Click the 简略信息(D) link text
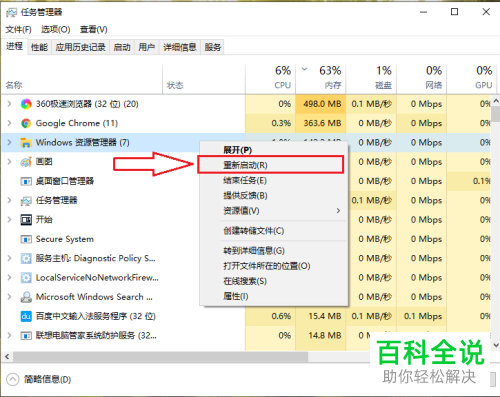 47,379
